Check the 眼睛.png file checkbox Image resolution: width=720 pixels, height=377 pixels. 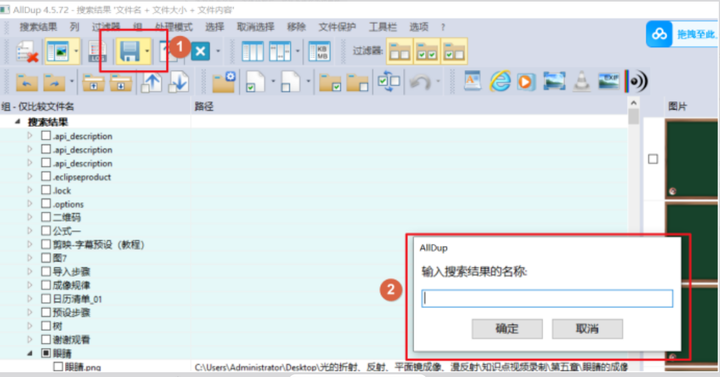click(58, 366)
